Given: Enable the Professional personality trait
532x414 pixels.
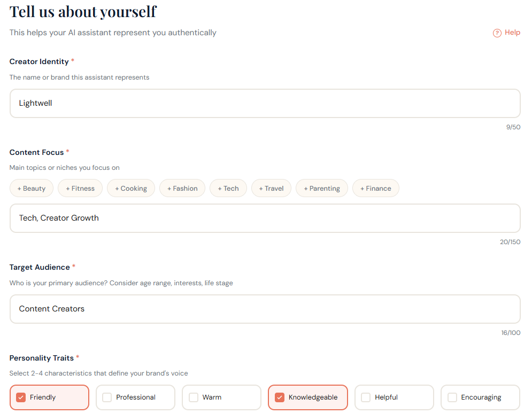Looking at the screenshot, I should [135, 397].
